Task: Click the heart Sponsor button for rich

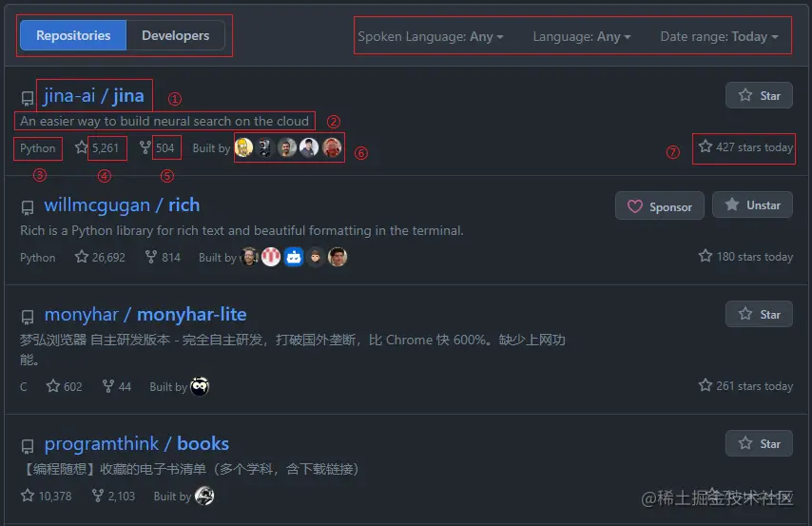Action: coord(659,205)
